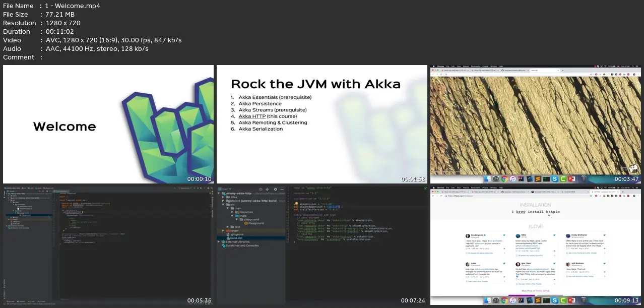644x308 pixels.
Task: Open iTunes from dock in 00:09:13 frame
Action: pos(512,300)
